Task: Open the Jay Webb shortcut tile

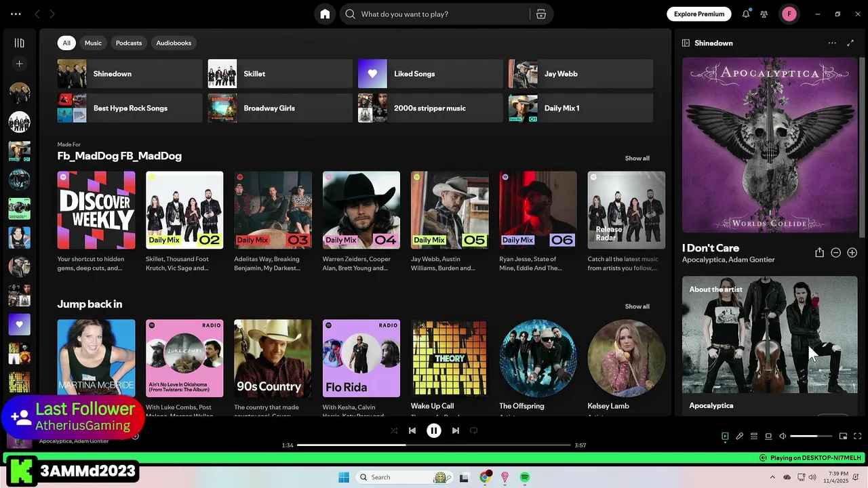Action: (581, 74)
